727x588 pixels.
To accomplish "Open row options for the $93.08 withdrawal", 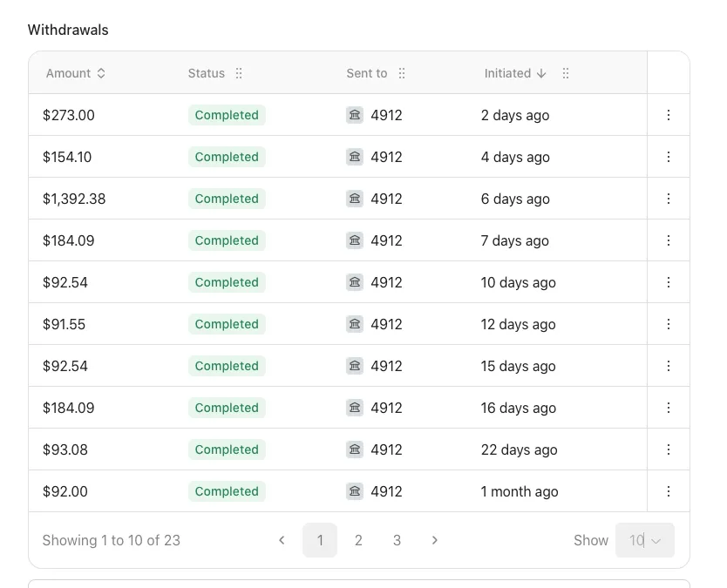I will click(669, 449).
